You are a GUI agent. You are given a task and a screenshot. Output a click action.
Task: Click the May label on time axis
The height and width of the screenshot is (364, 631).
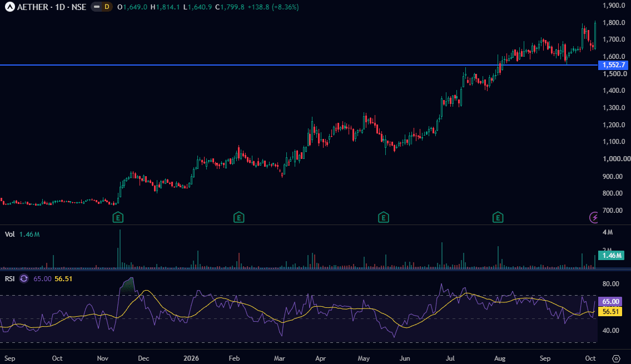pos(364,358)
